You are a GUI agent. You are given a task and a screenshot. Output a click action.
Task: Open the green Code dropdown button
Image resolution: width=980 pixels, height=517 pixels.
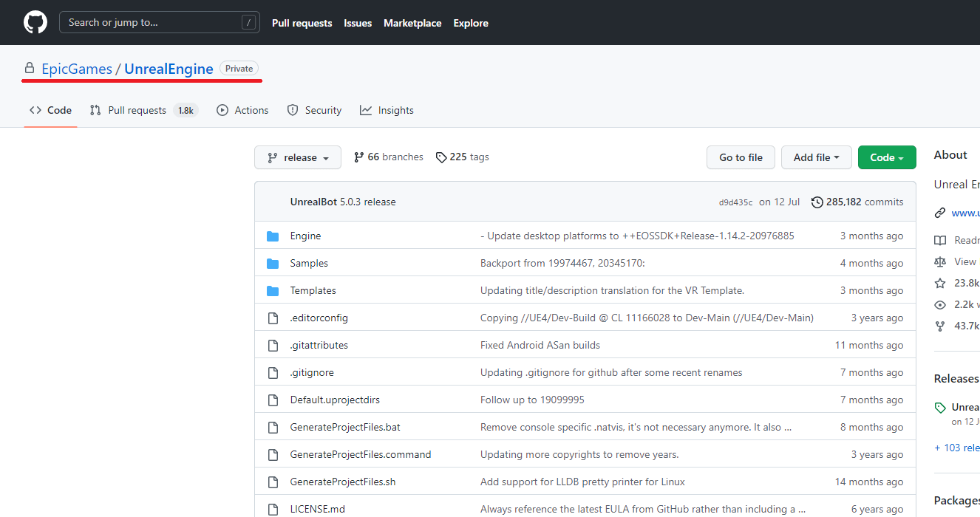pyautogui.click(x=886, y=157)
